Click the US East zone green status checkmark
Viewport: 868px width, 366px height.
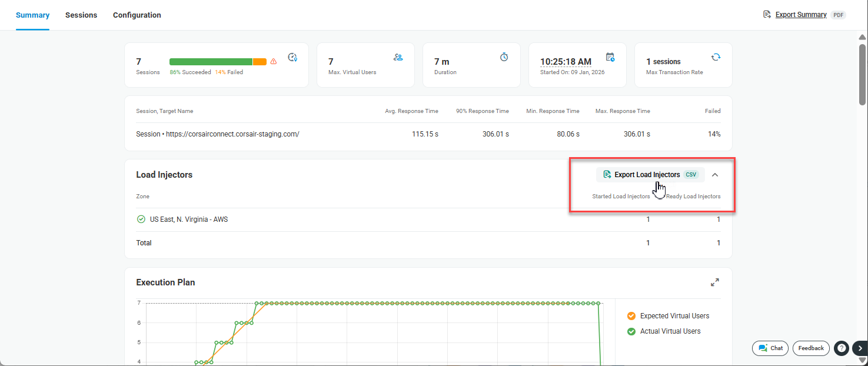[141, 219]
